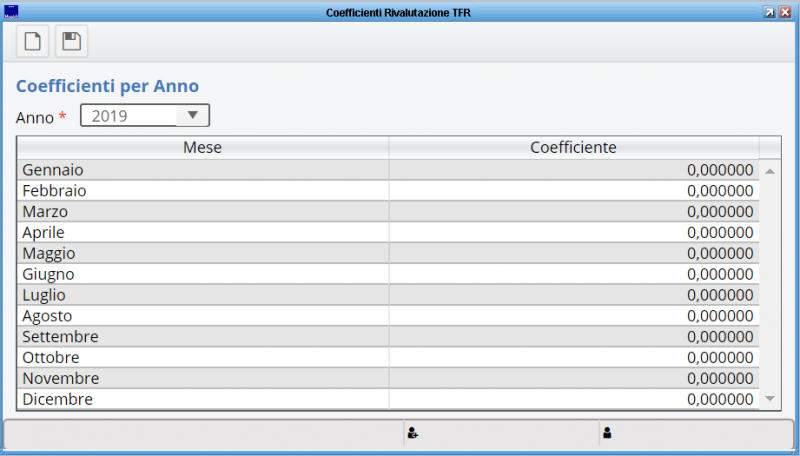Select the Settembre row label

(x=60, y=337)
